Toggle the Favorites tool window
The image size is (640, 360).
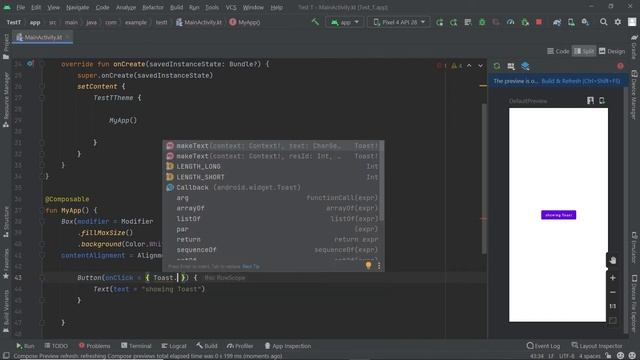coord(6,264)
